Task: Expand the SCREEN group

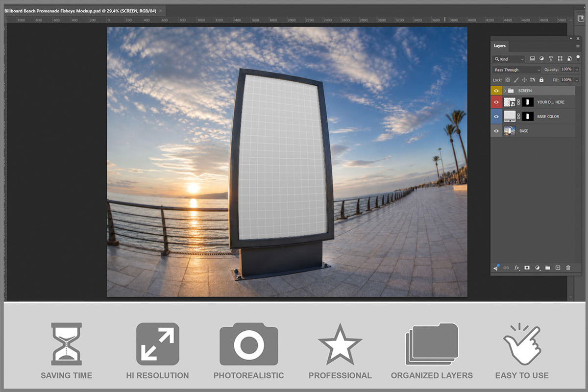Action: (505, 91)
